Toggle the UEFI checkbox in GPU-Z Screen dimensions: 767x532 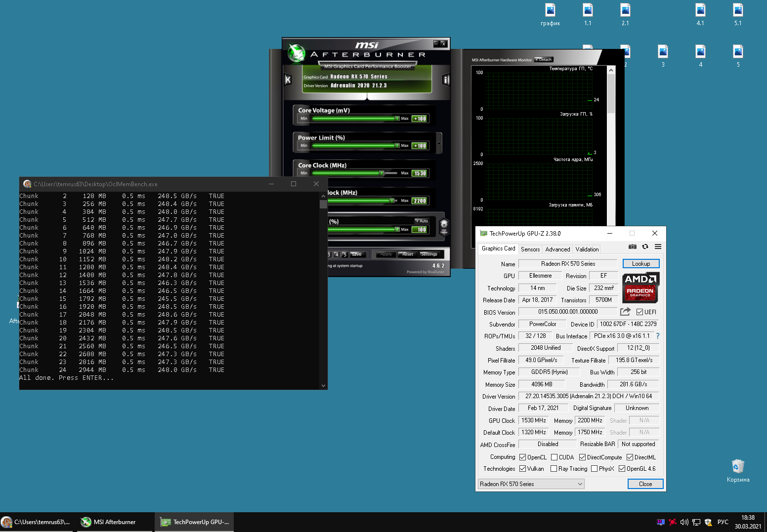tap(639, 312)
